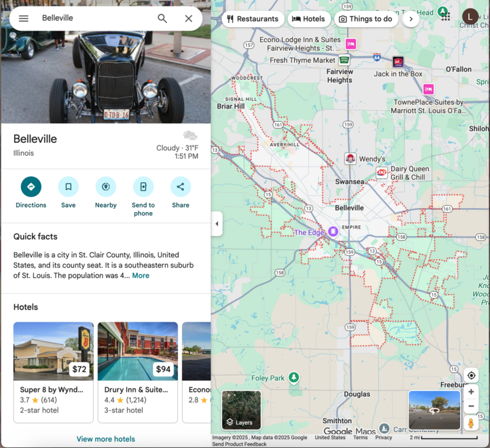This screenshot has height=448, width=490.
Task: Expand Quick facts with More link
Action: point(140,276)
